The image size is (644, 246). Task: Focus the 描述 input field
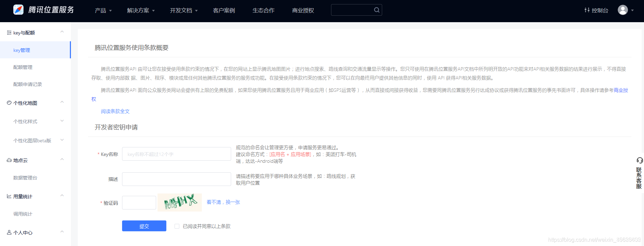tap(177, 179)
